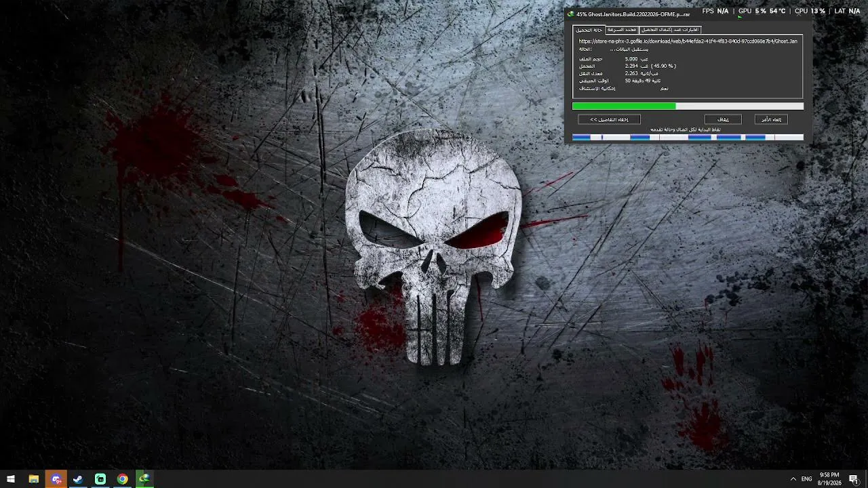Switch to the speed limiter tab (محدد السرعة)
Image resolution: width=868 pixels, height=488 pixels.
(x=622, y=30)
